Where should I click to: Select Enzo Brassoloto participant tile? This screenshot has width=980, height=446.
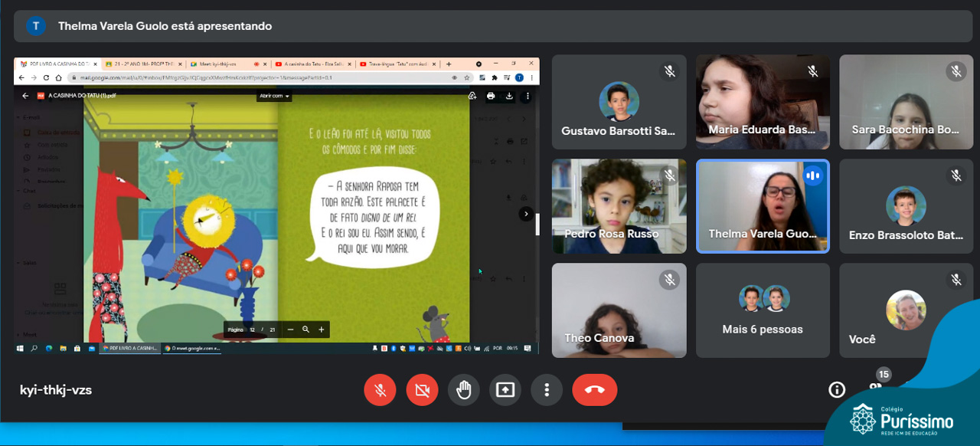[906, 206]
